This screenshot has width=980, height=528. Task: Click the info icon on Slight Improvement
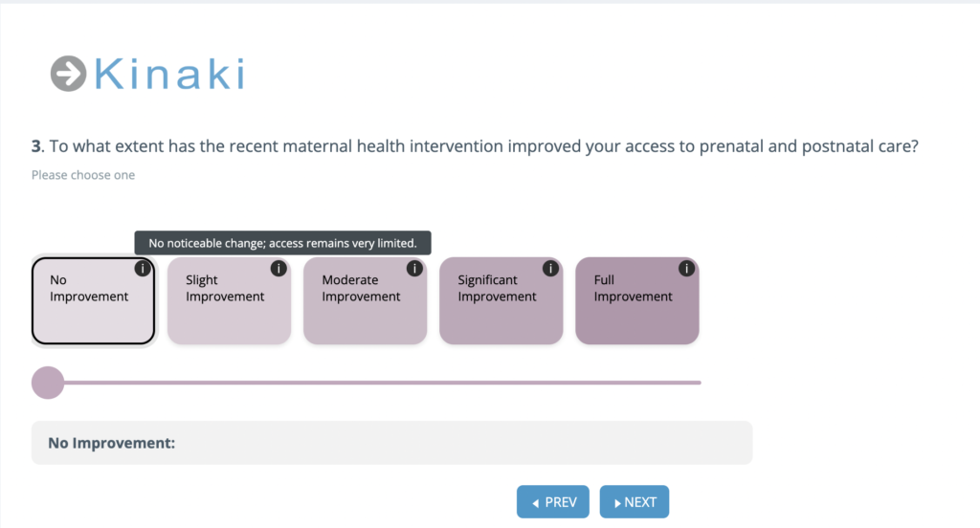tap(278, 269)
